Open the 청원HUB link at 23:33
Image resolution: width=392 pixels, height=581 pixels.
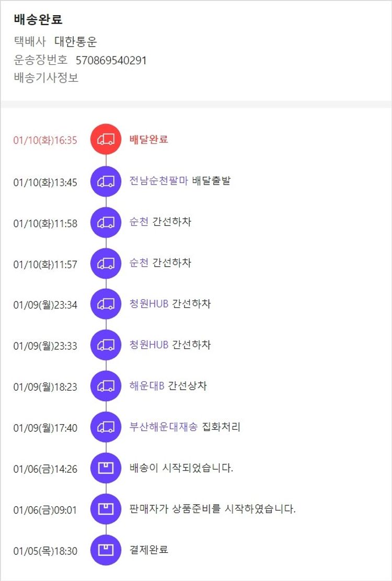[149, 345]
